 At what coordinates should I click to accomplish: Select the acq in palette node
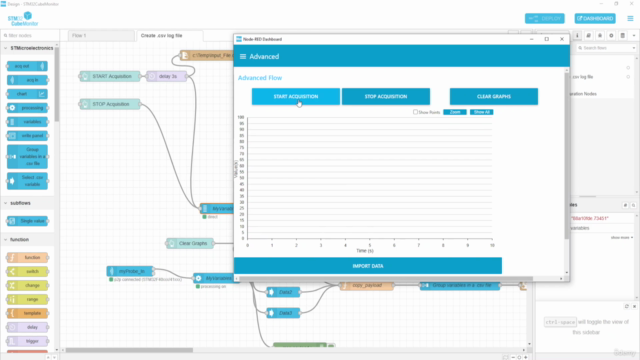pyautogui.click(x=27, y=80)
